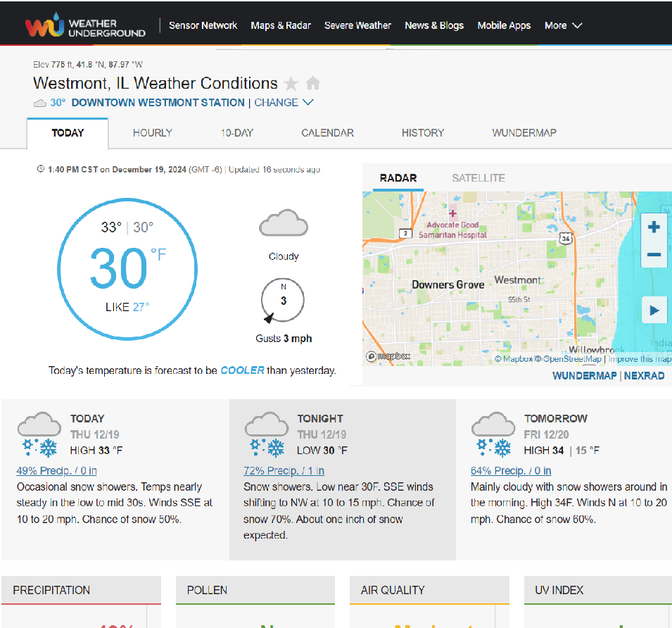
Task: Click the wind direction compass
Action: point(282,301)
